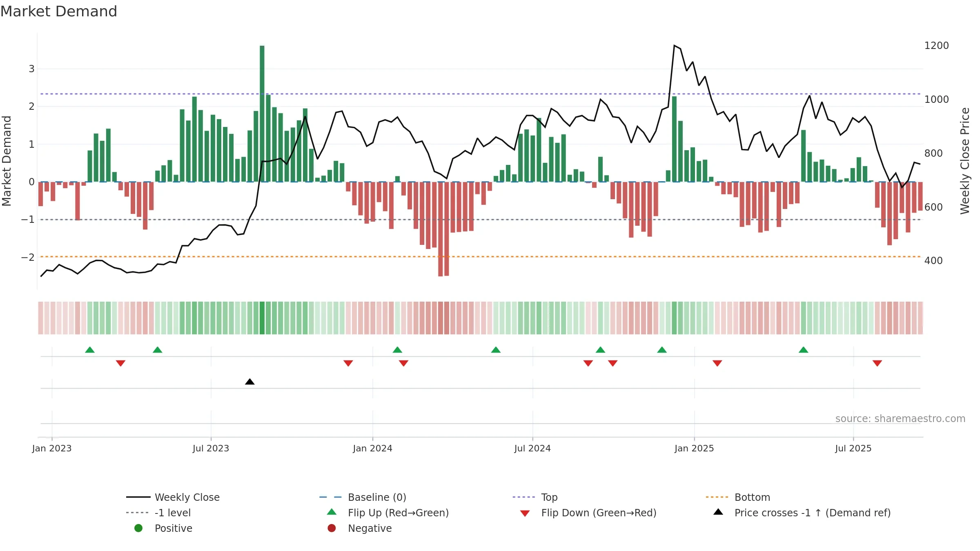980x551 pixels.
Task: Click Flip Up (Red→Green) legend entry
Action: coord(388,513)
